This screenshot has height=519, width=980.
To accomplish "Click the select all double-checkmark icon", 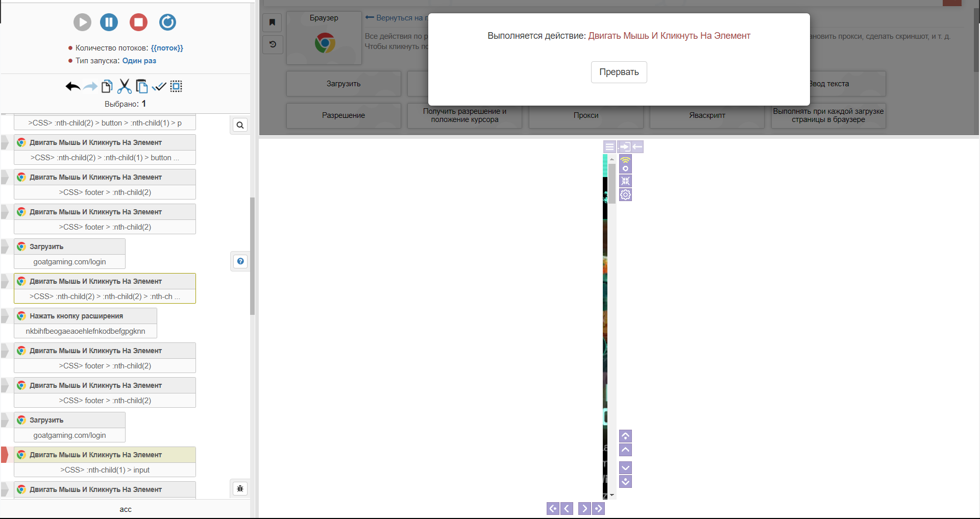I will (x=159, y=86).
